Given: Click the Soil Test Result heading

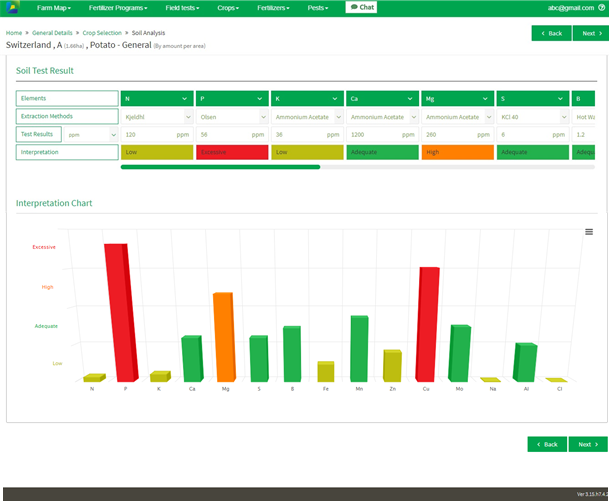Looking at the screenshot, I should click(x=45, y=71).
